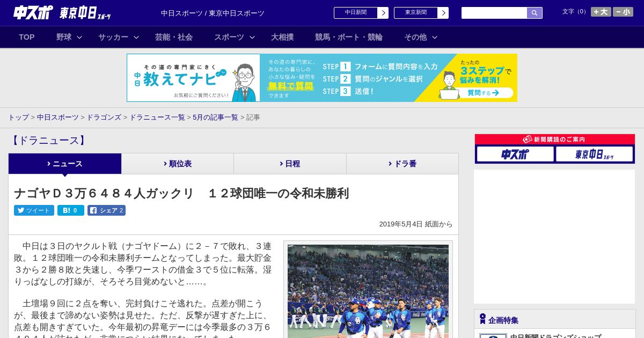Viewport: 644px width, 338px height.
Task: Click arrow next to 東京新聞 button
Action: point(443,13)
